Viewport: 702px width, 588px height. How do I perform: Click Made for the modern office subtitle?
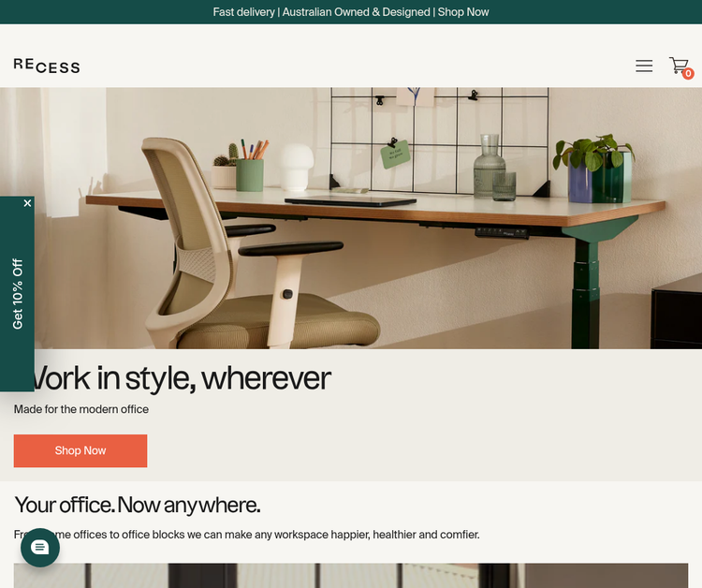81,409
